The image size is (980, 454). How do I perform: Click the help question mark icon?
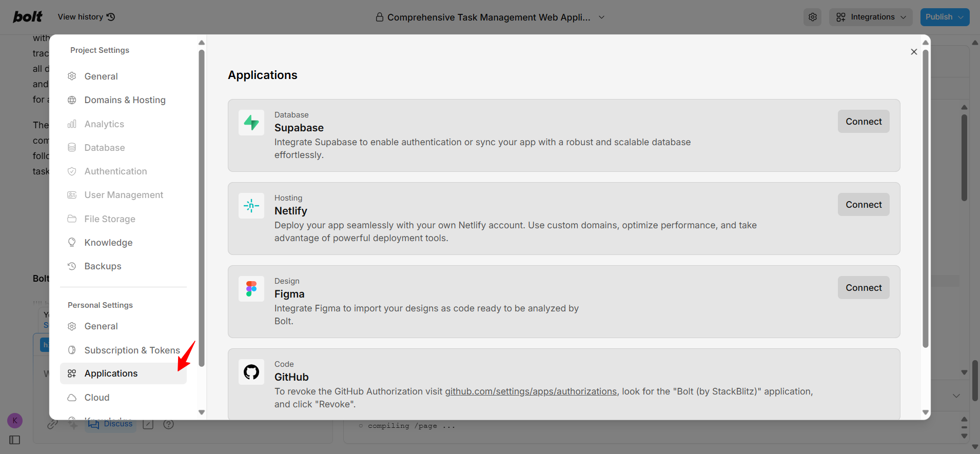click(x=168, y=424)
